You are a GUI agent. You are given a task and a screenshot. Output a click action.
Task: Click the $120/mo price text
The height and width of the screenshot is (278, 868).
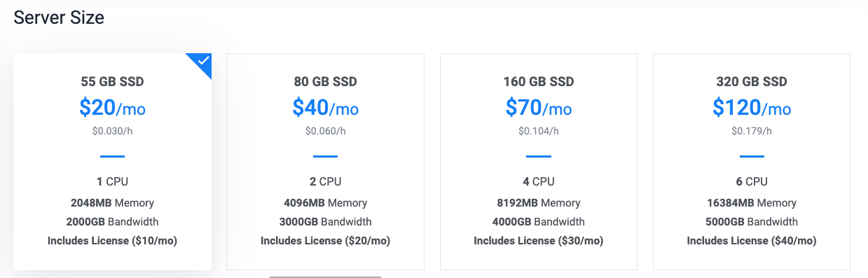pyautogui.click(x=752, y=107)
